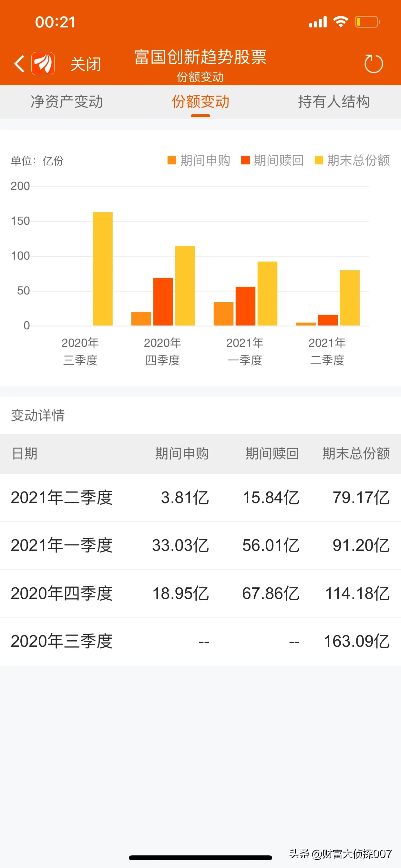Viewport: 401px width, 868px height.
Task: Tap the 日期 column header
Action: point(24,454)
